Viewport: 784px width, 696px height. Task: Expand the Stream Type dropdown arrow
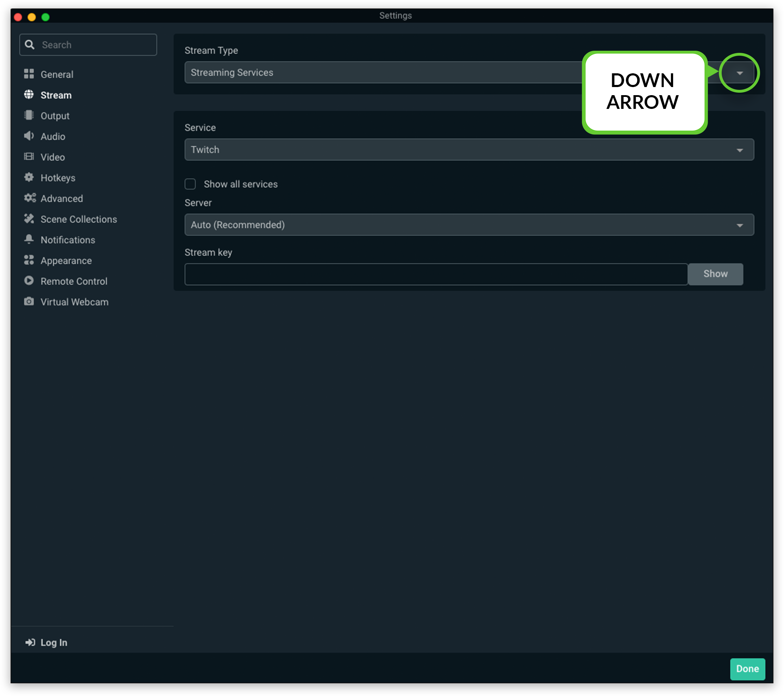[740, 73]
